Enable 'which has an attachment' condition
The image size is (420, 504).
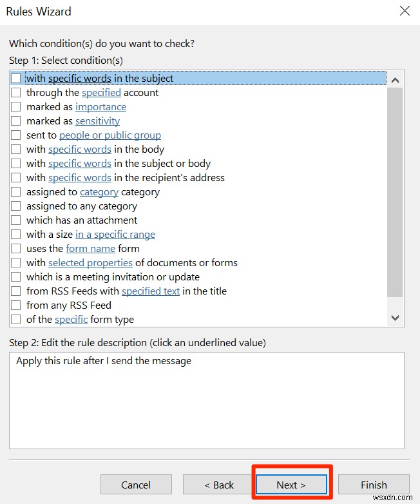tap(15, 220)
